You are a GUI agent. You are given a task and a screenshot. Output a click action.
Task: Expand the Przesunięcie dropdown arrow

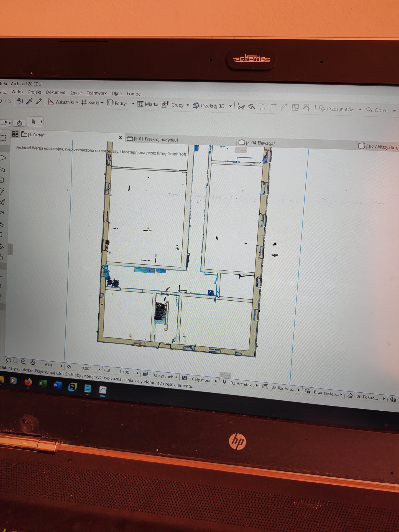360,109
